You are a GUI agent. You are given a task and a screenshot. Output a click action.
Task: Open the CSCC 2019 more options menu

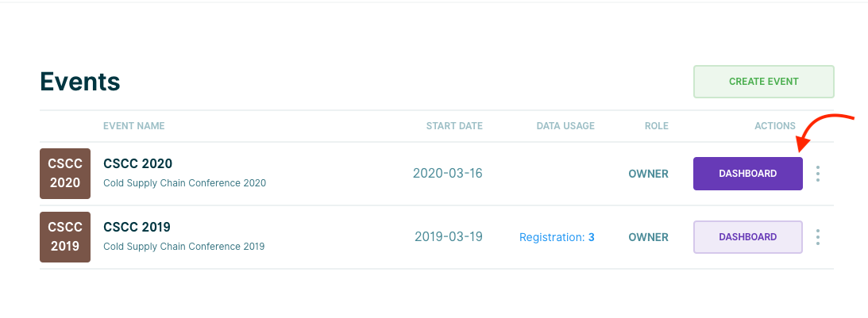818,237
